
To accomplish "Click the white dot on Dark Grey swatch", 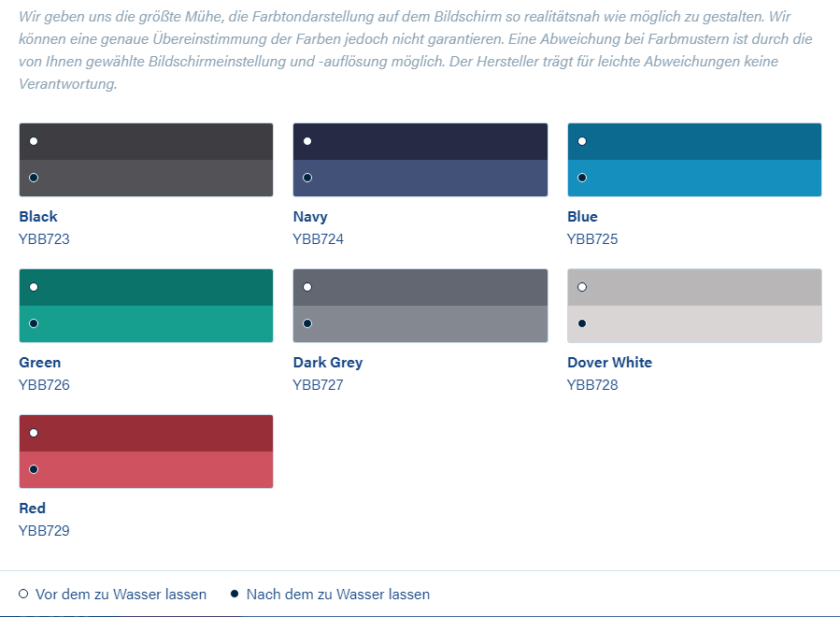I will [x=307, y=287].
